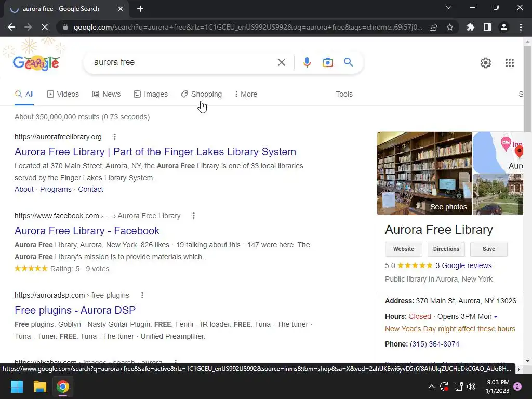Select the All results tab

[x=24, y=94]
